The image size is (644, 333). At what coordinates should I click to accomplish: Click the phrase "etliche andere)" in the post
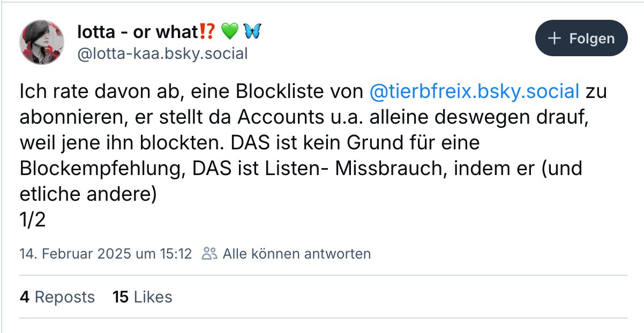point(88,194)
